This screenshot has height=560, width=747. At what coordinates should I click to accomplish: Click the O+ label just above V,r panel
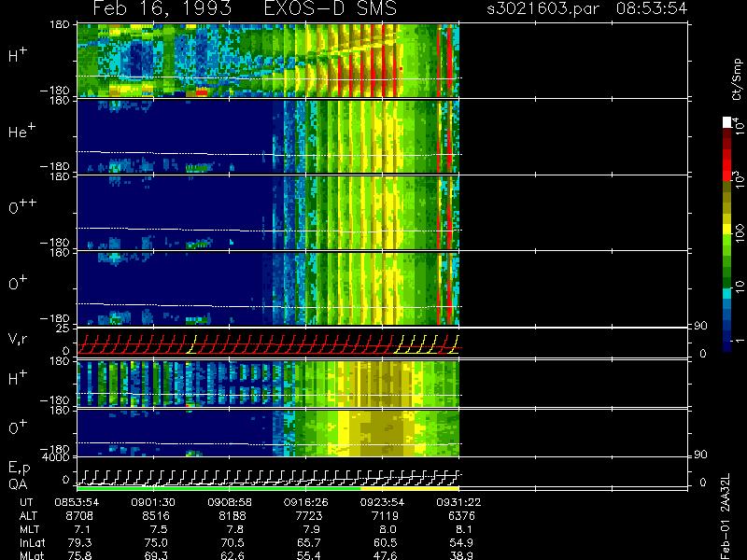pos(18,283)
